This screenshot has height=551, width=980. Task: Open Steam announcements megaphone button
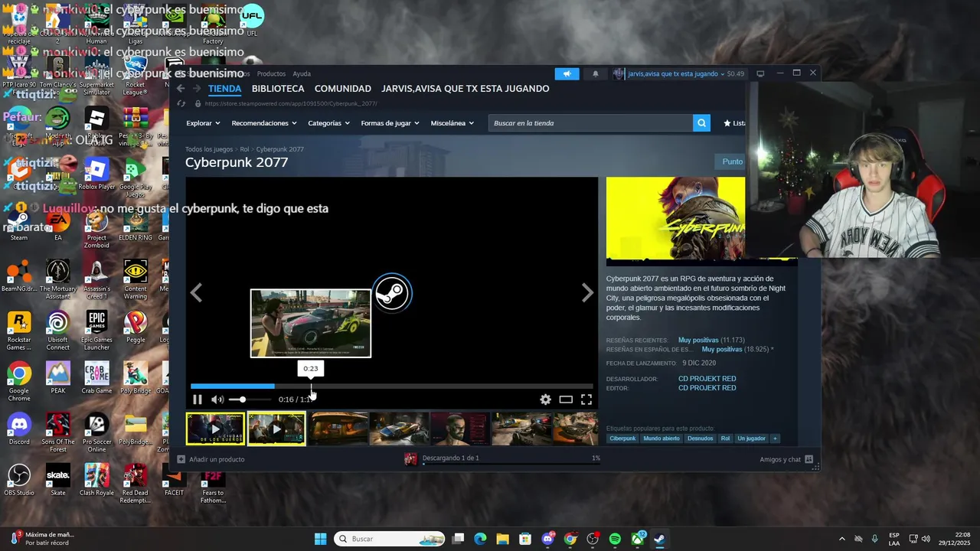coord(567,73)
